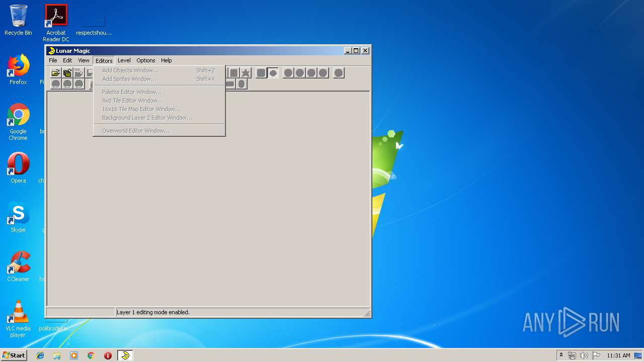Choose Add Objects Window in Editors menu
The height and width of the screenshot is (362, 644).
[x=159, y=70]
